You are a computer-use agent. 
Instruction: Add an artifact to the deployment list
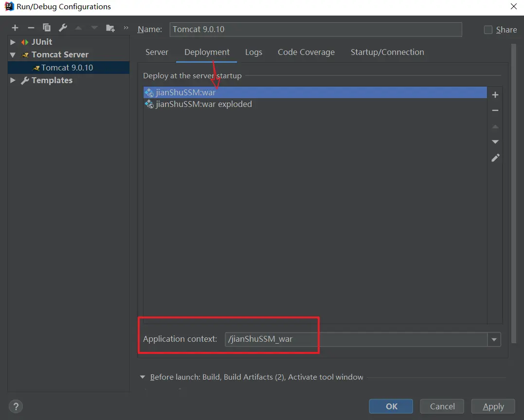point(495,95)
